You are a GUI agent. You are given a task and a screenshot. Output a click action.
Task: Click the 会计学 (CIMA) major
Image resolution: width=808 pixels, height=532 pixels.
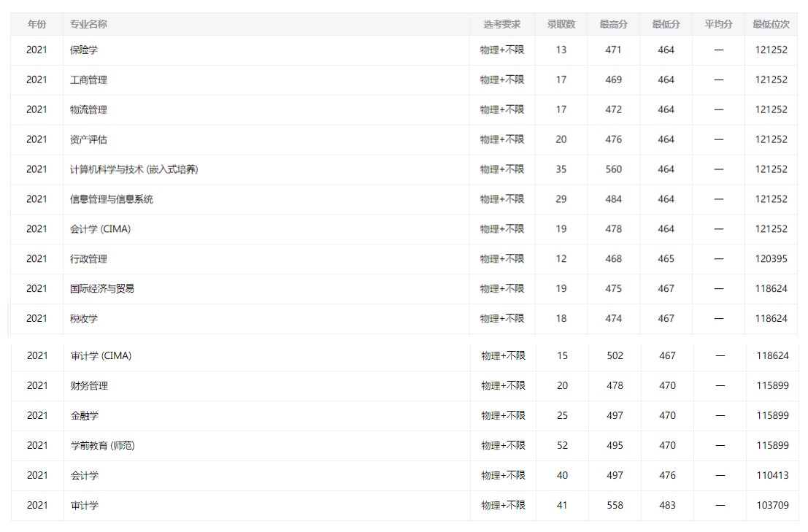100,229
